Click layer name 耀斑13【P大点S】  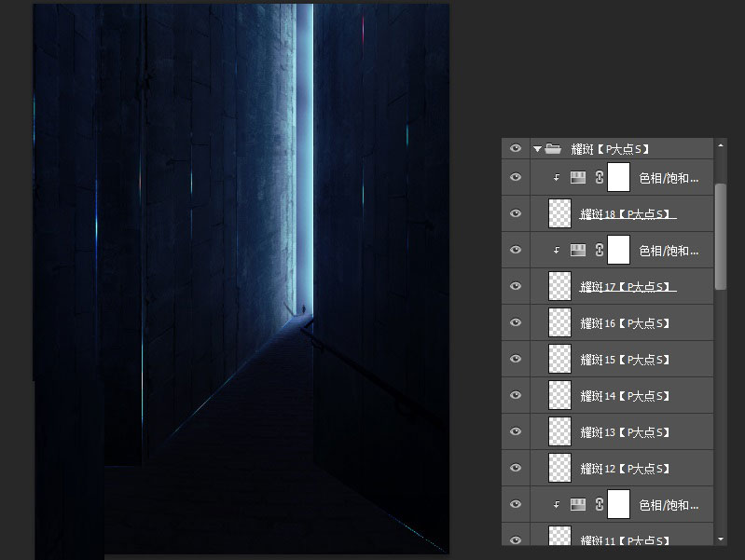click(625, 432)
